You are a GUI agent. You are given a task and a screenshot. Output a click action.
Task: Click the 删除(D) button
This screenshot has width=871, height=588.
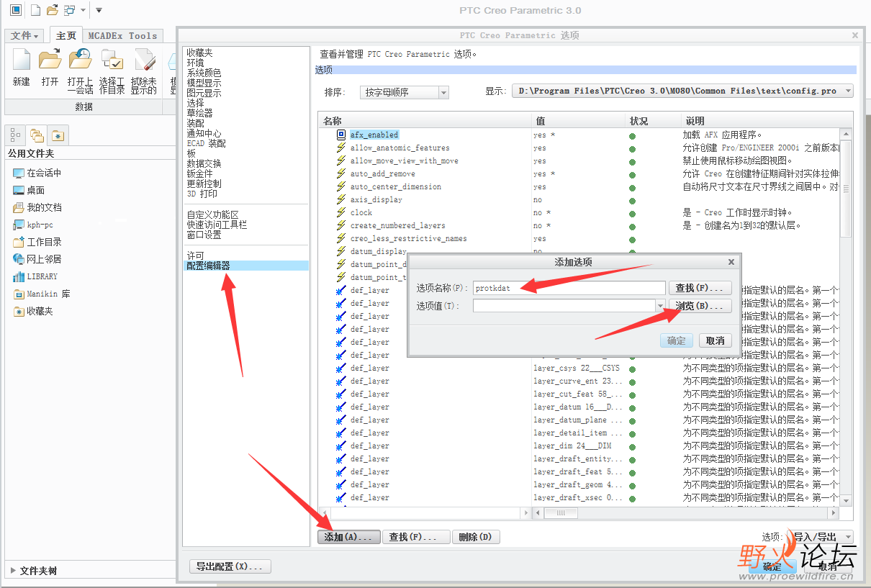pos(475,537)
